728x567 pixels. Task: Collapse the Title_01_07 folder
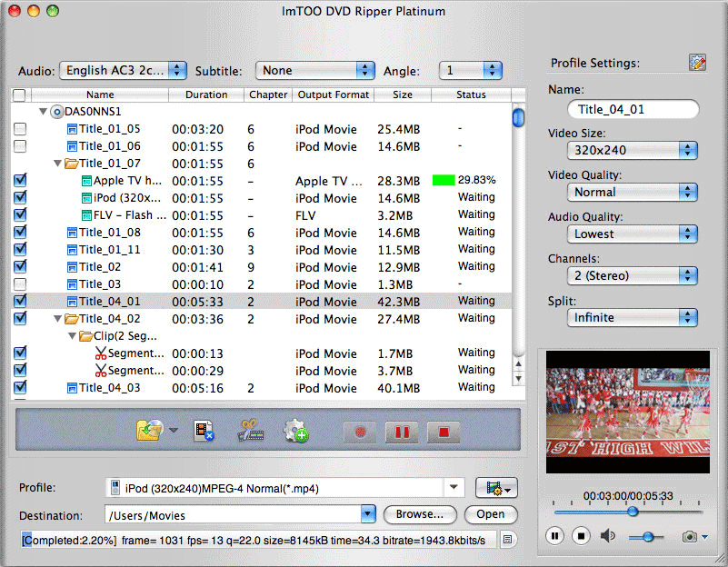tap(57, 164)
